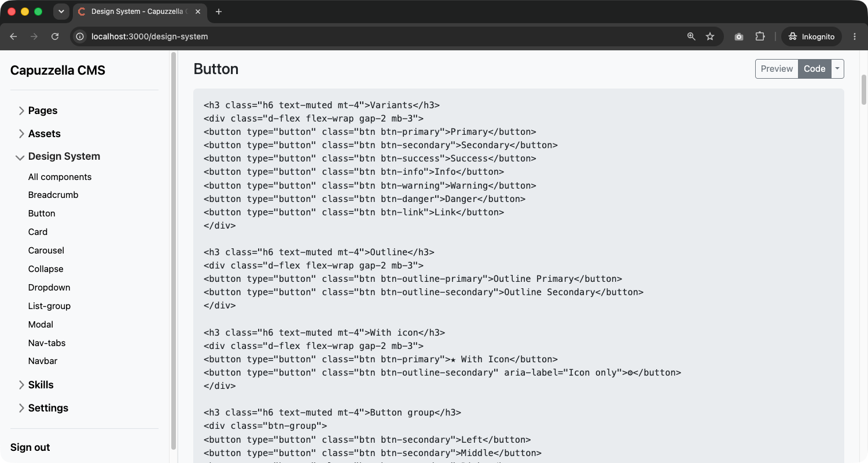Image resolution: width=868 pixels, height=463 pixels.
Task: Click the btn-danger Danger code line
Action: (365, 199)
